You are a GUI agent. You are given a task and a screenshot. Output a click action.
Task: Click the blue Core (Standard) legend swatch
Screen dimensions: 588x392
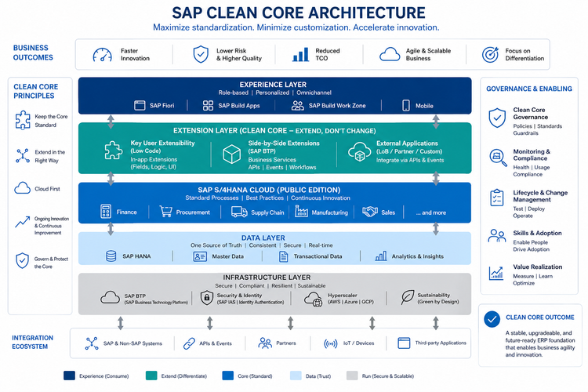tap(228, 376)
